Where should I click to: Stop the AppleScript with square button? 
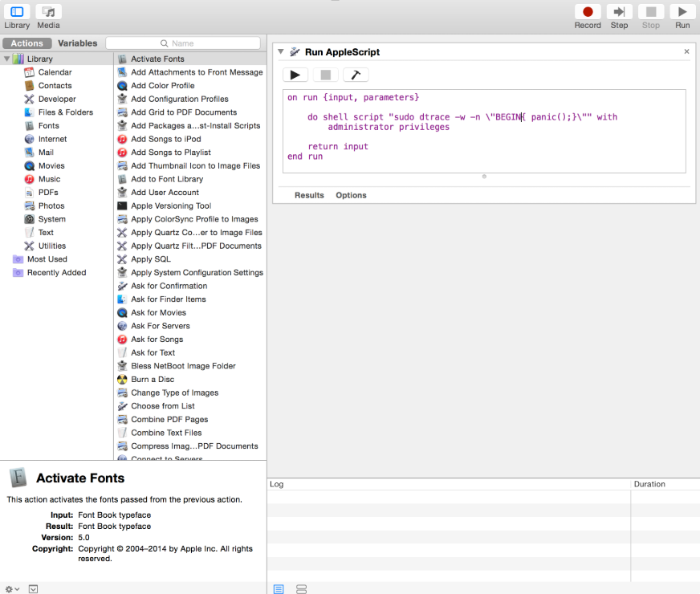point(325,75)
